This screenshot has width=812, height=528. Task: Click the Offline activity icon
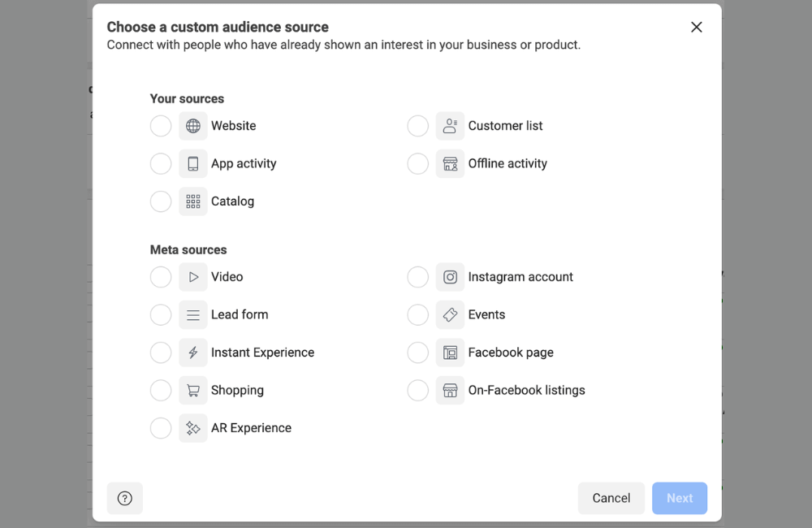(x=450, y=163)
